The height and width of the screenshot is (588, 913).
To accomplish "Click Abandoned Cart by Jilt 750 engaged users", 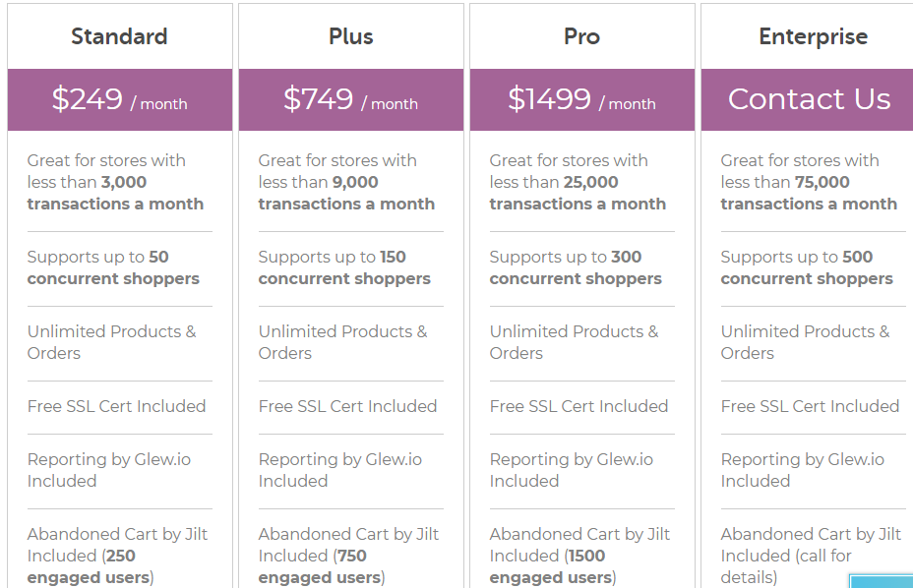I will [348, 556].
